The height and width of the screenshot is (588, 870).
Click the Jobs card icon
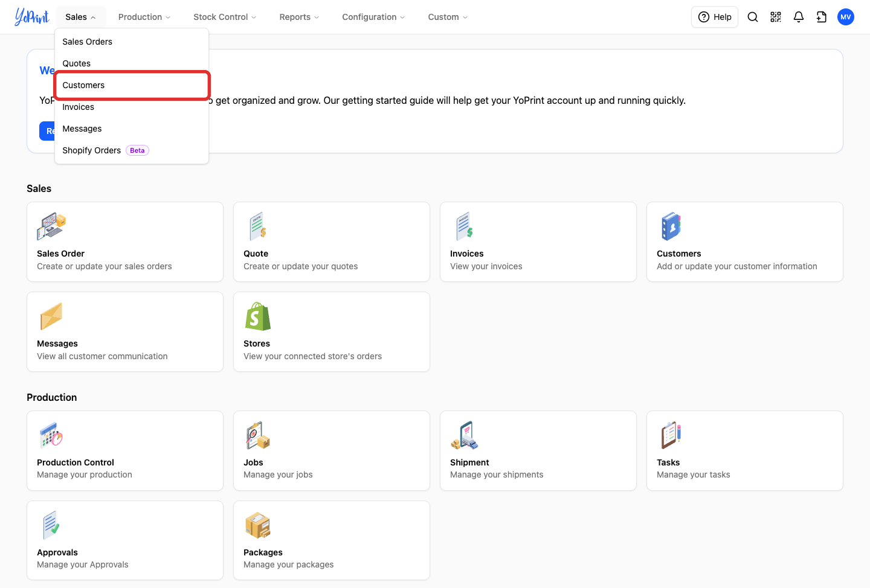click(258, 435)
